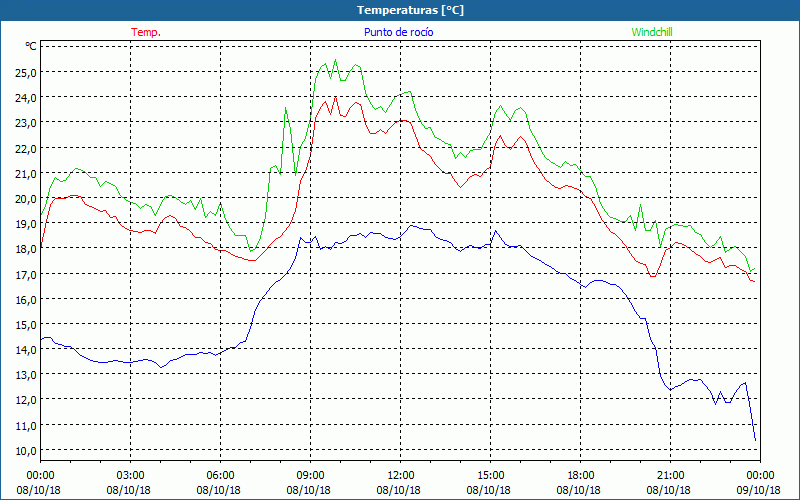Click the 15:00 time axis label
The height and width of the screenshot is (500, 800).
click(490, 476)
